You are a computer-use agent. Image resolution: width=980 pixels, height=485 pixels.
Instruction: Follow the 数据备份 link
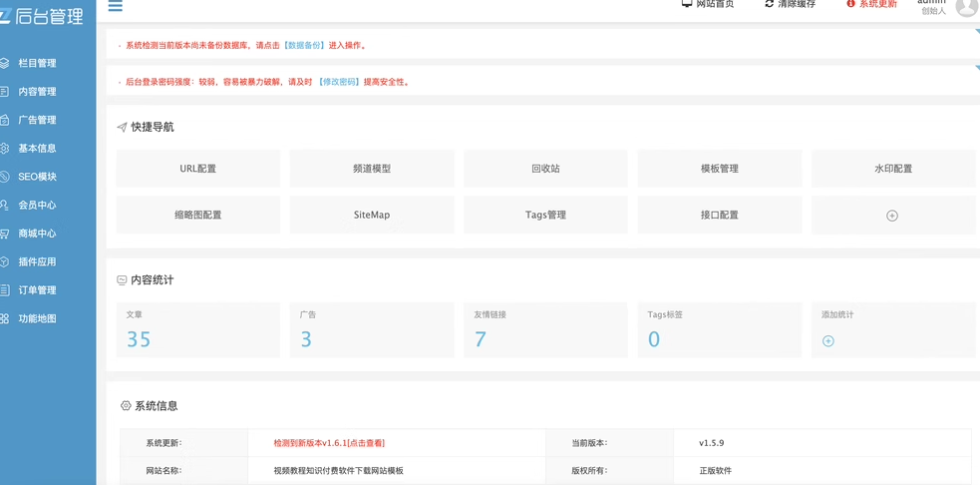coord(305,45)
